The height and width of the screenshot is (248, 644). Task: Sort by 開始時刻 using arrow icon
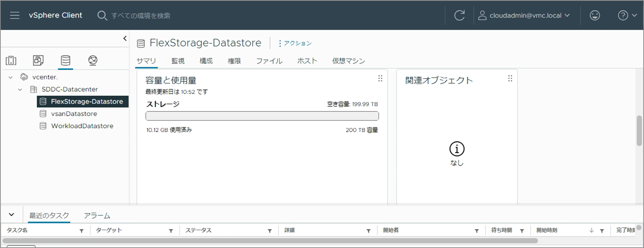tap(591, 230)
